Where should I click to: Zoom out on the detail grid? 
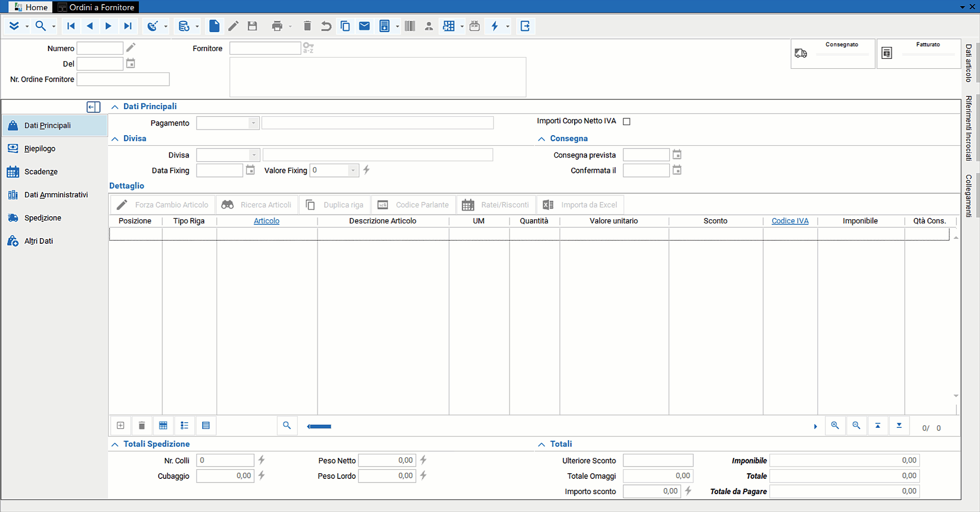pos(856,425)
